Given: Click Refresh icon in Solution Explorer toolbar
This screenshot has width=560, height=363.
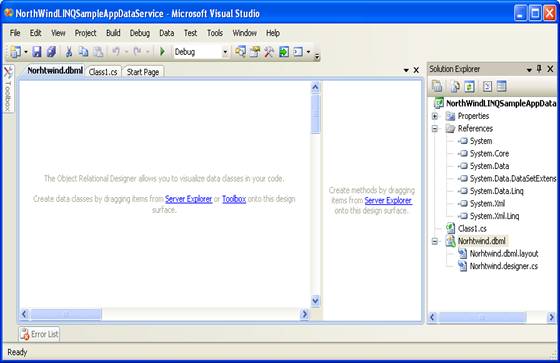Looking at the screenshot, I should point(469,86).
